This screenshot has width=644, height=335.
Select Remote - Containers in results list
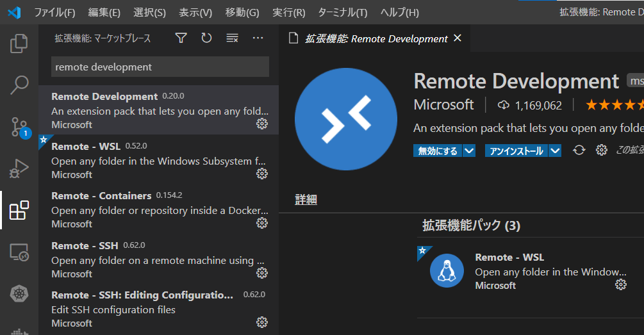coord(158,209)
